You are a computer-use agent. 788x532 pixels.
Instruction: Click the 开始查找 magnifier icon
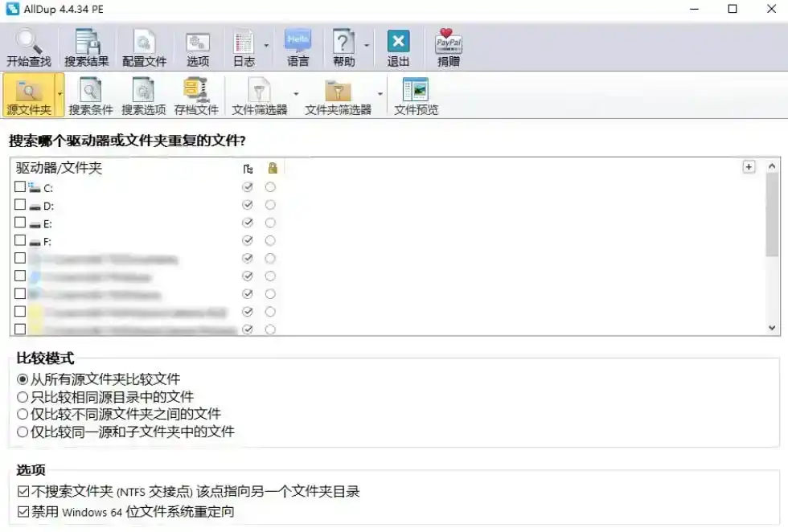pyautogui.click(x=28, y=42)
